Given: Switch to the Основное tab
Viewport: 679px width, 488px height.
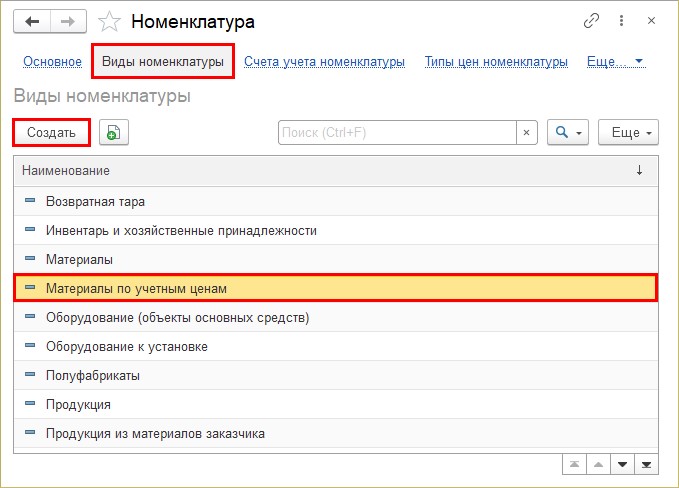Looking at the screenshot, I should coord(52,61).
